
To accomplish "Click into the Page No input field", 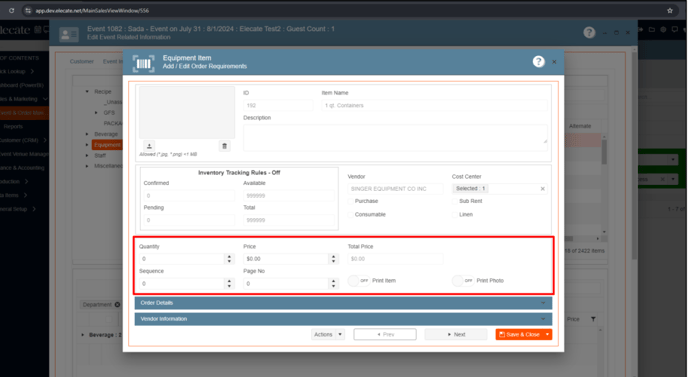I will (x=287, y=284).
